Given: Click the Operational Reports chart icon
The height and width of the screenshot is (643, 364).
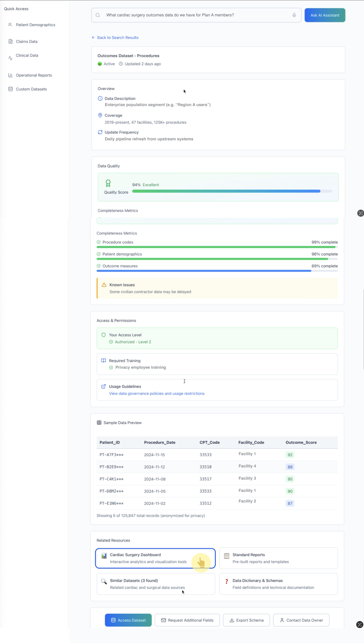Looking at the screenshot, I should pos(11,75).
